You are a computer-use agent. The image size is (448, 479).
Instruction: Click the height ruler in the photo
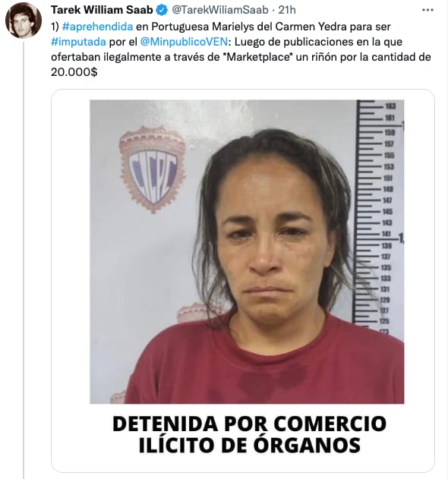click(378, 214)
